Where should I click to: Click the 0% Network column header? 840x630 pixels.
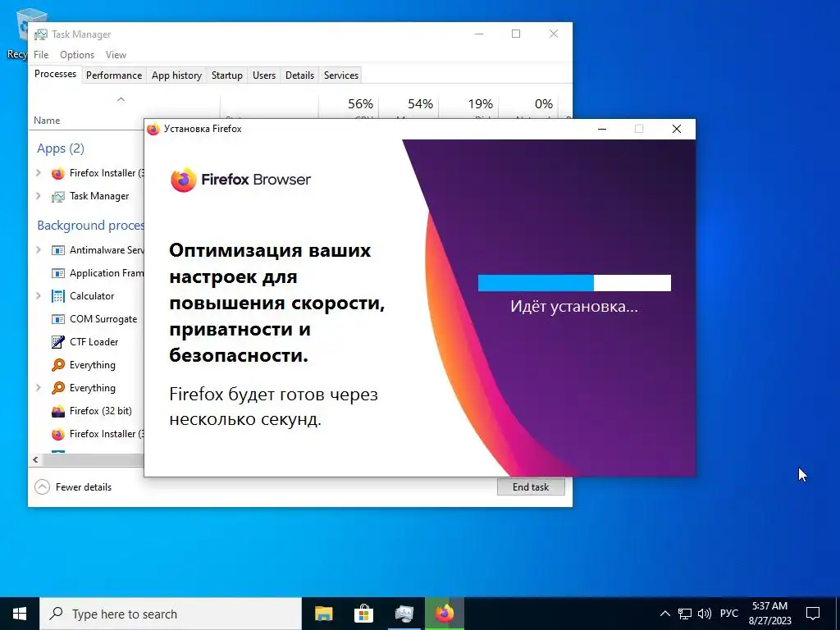(529, 109)
